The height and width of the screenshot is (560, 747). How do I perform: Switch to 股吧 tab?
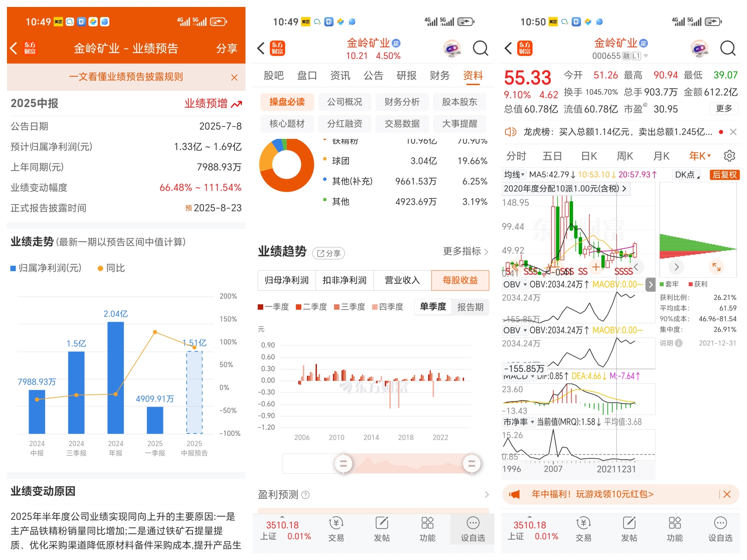274,75
